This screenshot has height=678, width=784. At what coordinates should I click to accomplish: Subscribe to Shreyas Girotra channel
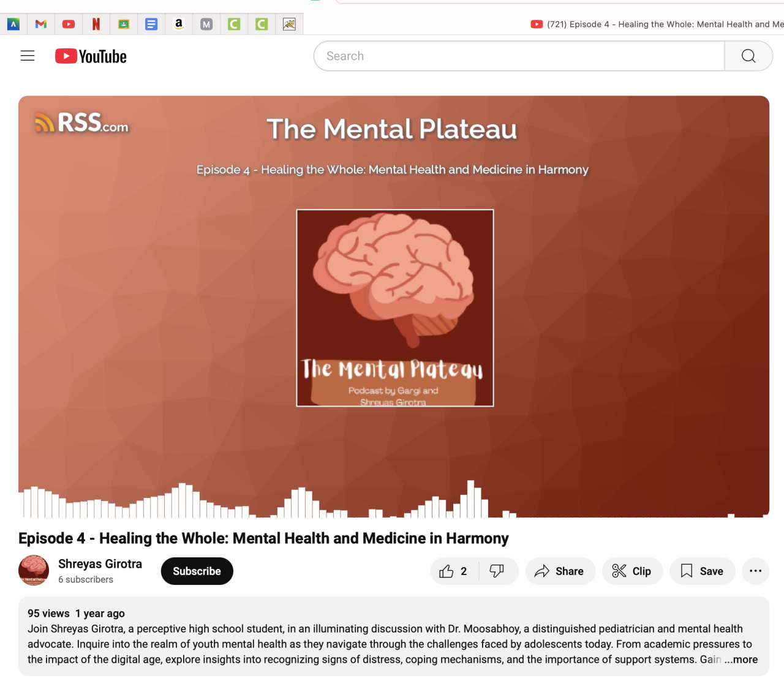(197, 571)
